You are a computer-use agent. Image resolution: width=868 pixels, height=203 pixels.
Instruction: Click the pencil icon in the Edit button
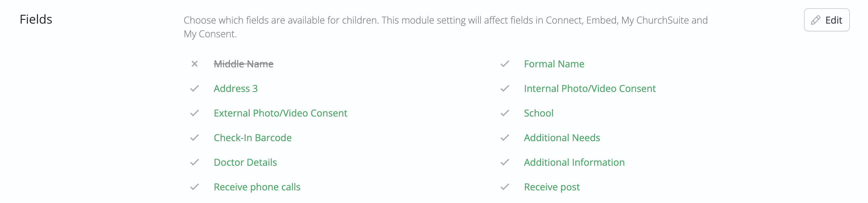coord(816,20)
